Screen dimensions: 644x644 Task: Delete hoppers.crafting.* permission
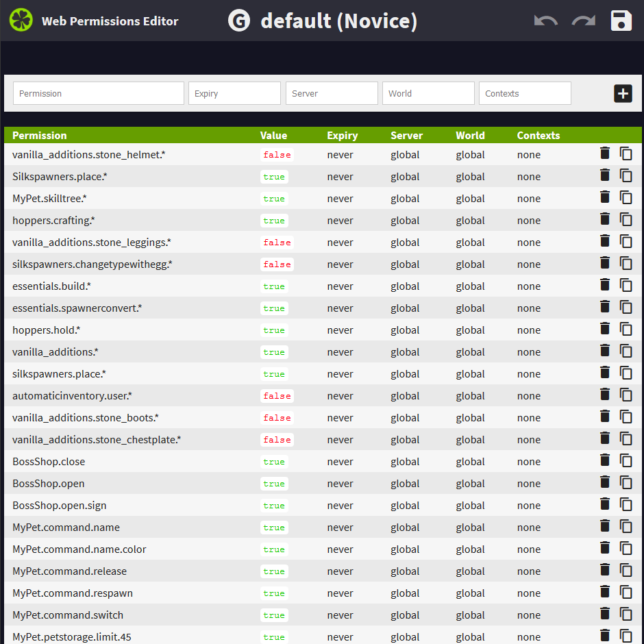coord(604,219)
